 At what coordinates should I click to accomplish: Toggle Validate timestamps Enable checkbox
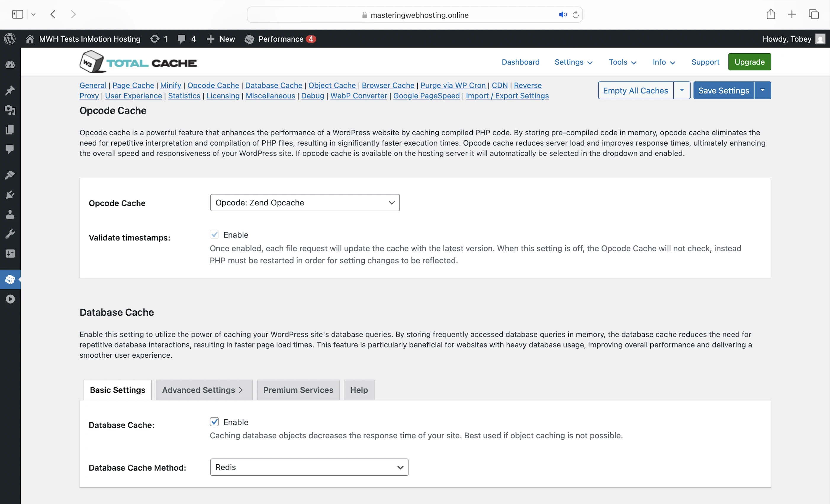(214, 234)
